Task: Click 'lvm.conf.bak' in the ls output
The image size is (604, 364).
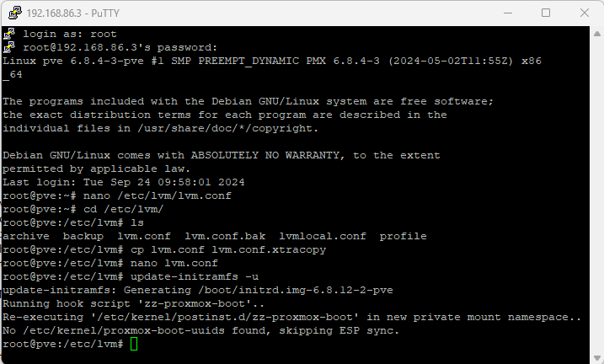Action: coord(225,236)
